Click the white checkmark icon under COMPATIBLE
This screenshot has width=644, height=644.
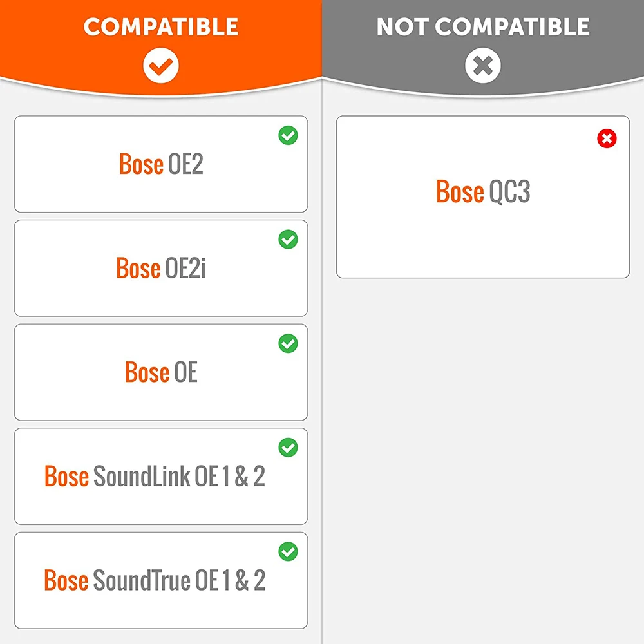[161, 65]
